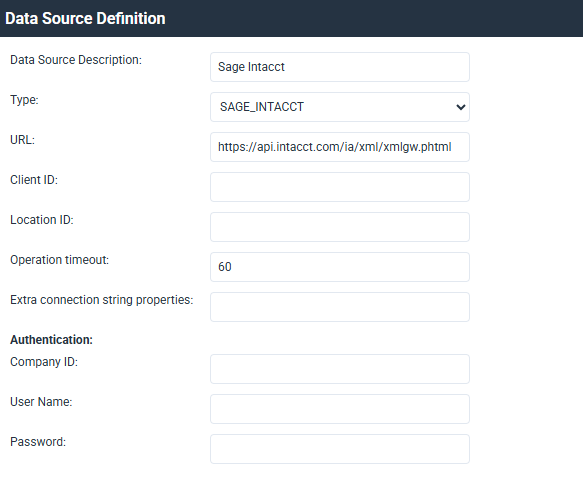Image resolution: width=583 pixels, height=501 pixels.
Task: Click the Company ID: label
Action: click(x=44, y=362)
